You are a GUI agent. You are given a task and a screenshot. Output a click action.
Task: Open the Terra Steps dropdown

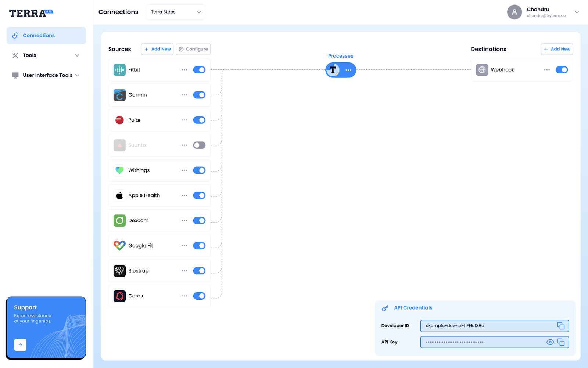(175, 12)
